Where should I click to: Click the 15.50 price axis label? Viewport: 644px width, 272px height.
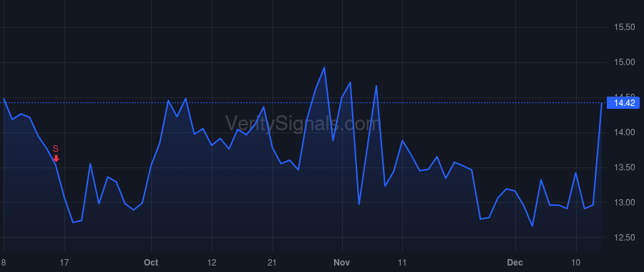coord(624,27)
